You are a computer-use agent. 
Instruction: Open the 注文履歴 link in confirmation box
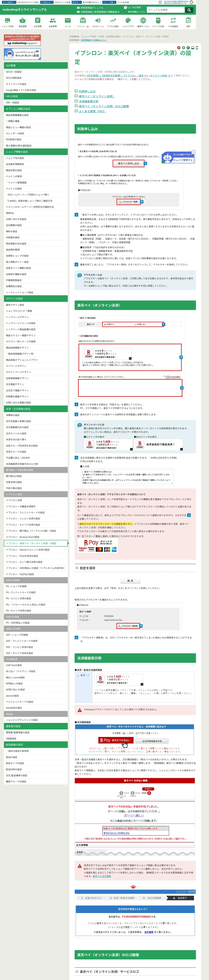[x=149, y=932]
